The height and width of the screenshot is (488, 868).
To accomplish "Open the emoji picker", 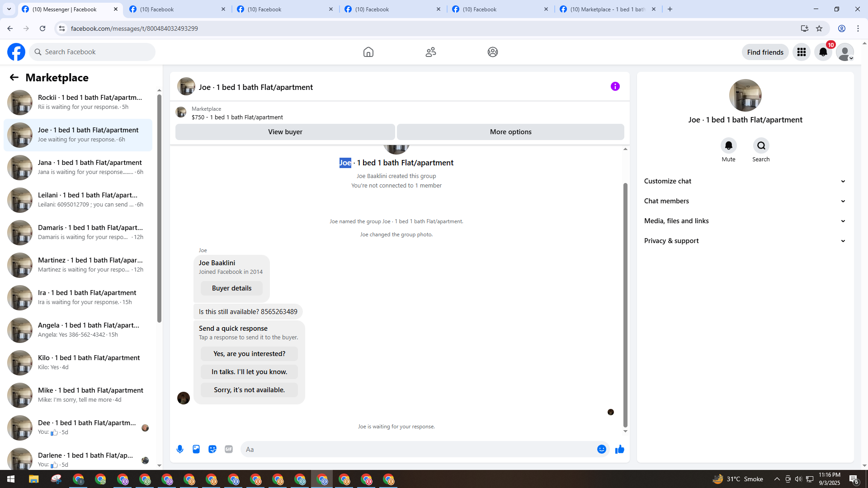I will (x=602, y=449).
